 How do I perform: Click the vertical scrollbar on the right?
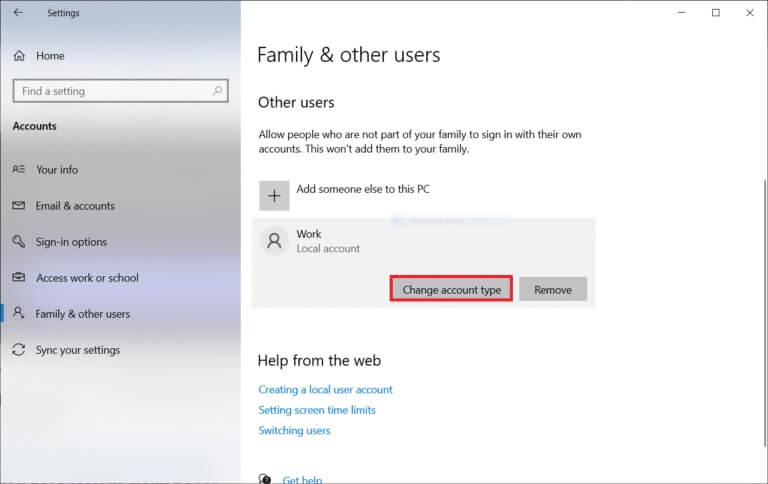pyautogui.click(x=765, y=314)
